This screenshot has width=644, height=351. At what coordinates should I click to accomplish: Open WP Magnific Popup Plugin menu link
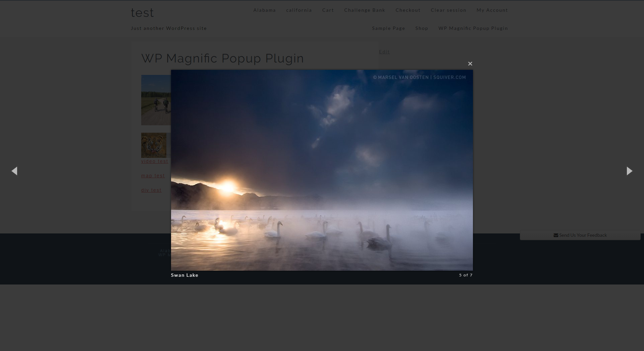pos(473,28)
